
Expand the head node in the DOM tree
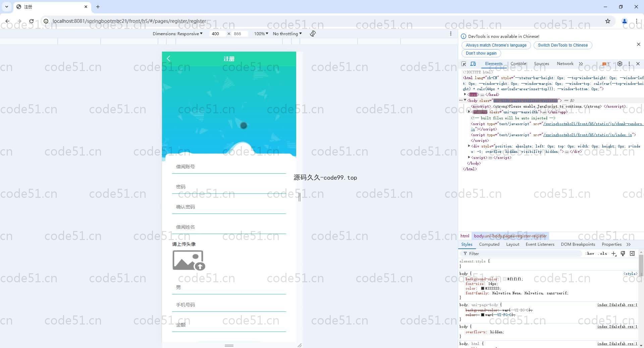click(465, 95)
